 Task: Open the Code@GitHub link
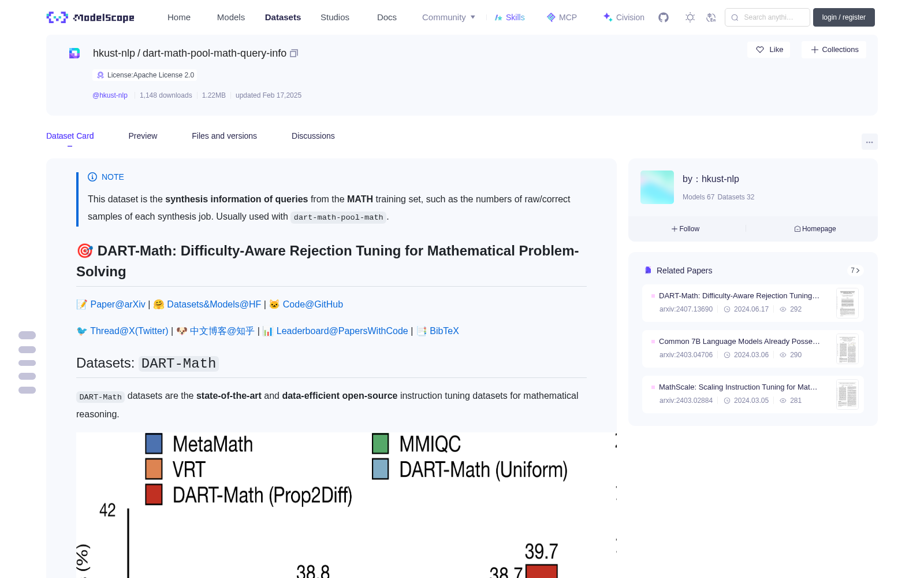312,304
